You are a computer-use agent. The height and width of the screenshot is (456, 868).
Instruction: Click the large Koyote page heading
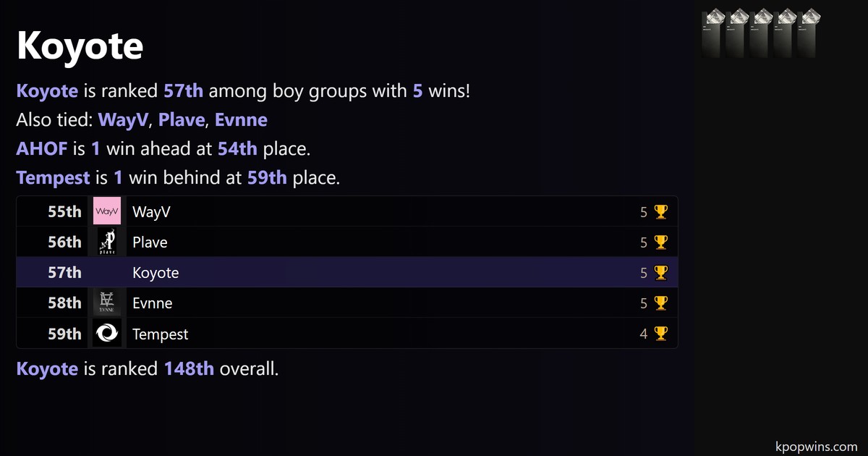click(x=80, y=47)
